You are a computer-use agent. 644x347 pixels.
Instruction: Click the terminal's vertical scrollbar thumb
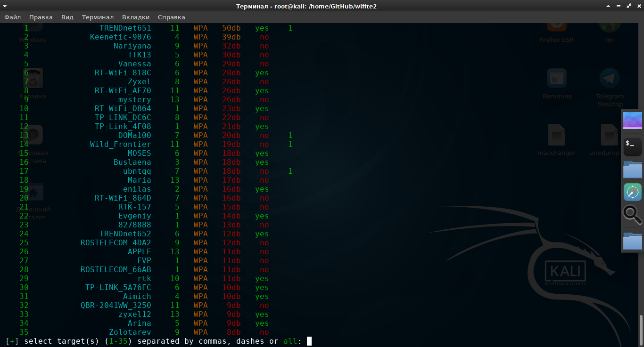pos(641,330)
